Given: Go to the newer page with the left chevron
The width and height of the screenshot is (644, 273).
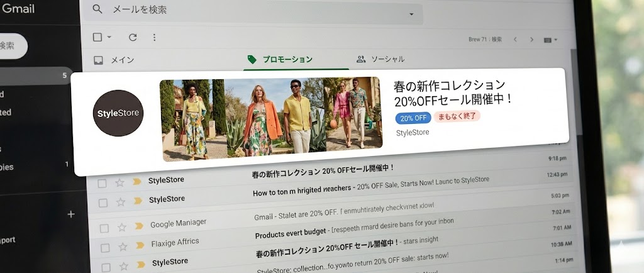Looking at the screenshot, I should 515,40.
